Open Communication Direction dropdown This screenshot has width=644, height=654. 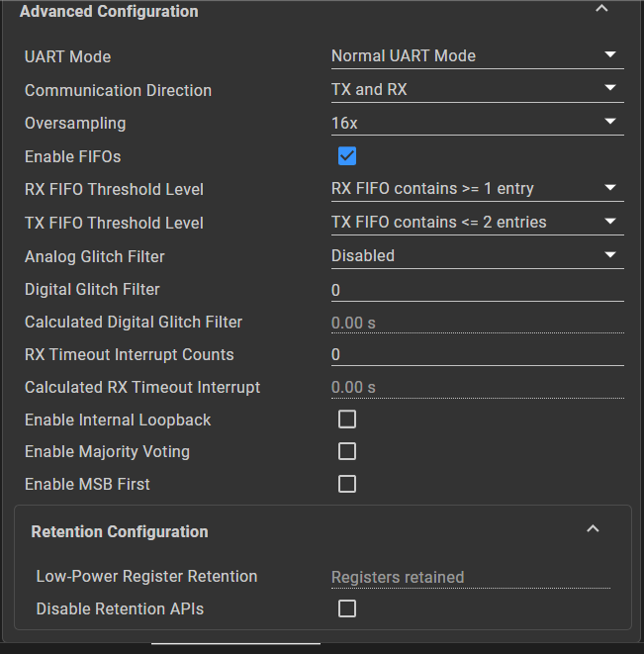click(x=477, y=90)
